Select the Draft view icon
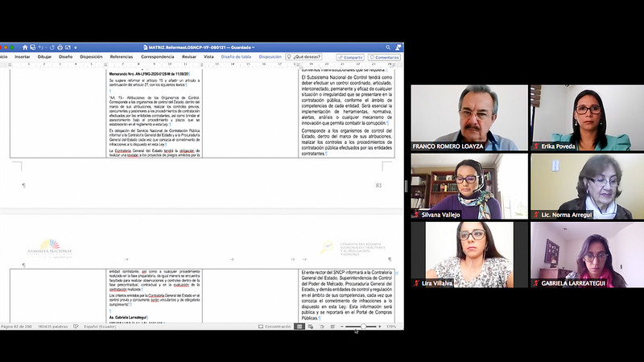The image size is (644, 362). pos(332,327)
